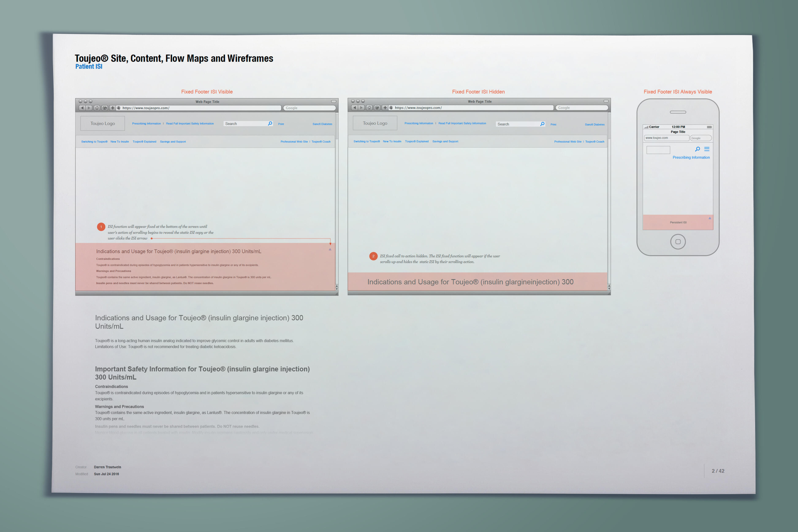798x532 pixels.
Task: Tap the magnifier search icon on the phone wireframe
Action: pyautogui.click(x=698, y=149)
